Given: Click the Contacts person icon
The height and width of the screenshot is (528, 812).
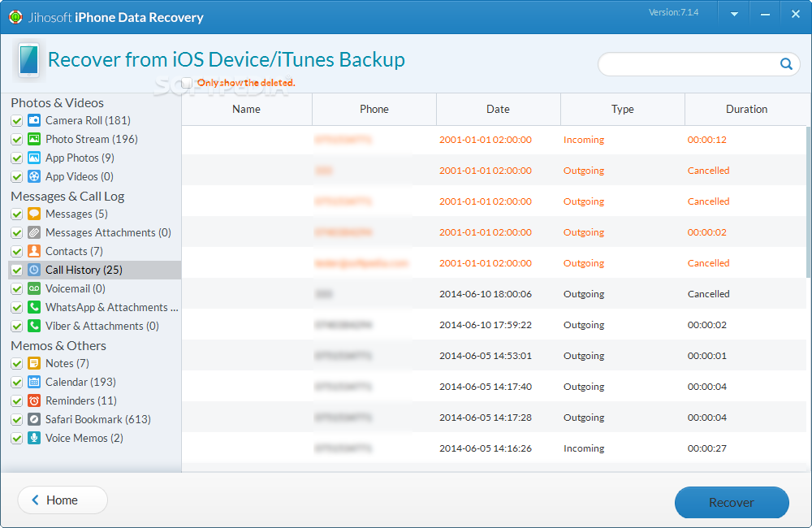Looking at the screenshot, I should (x=34, y=251).
